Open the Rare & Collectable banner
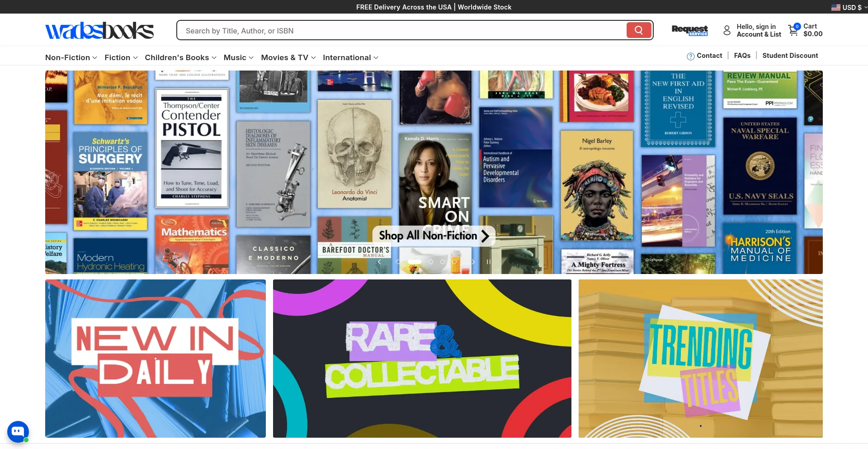The image size is (868, 449). pyautogui.click(x=422, y=359)
